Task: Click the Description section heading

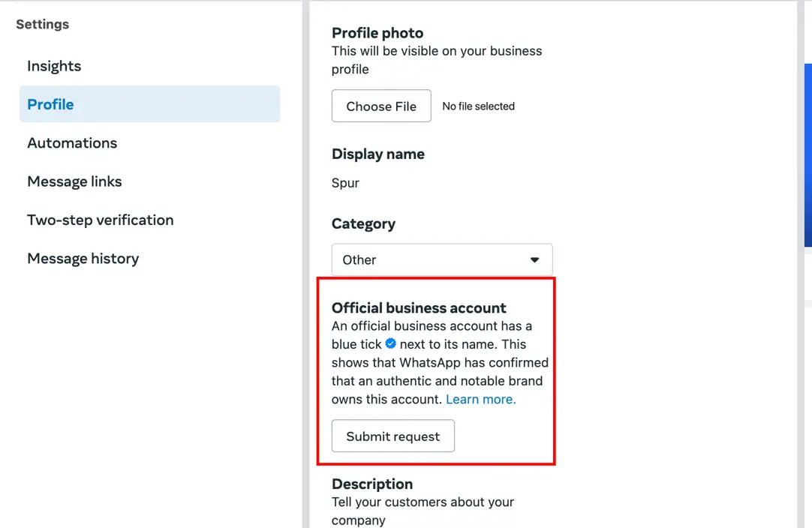Action: pyautogui.click(x=372, y=484)
